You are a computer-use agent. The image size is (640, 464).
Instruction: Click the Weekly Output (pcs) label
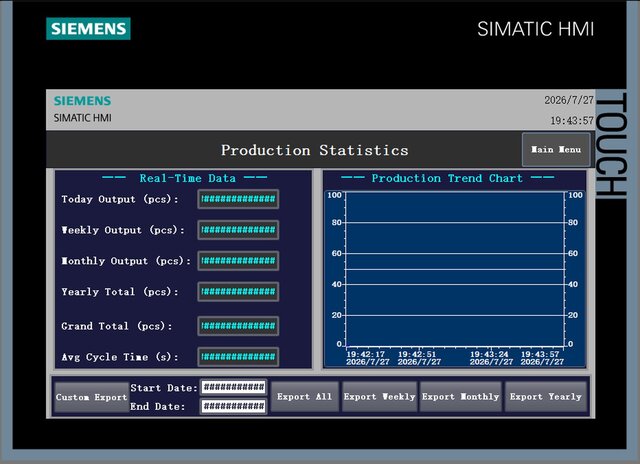point(123,230)
